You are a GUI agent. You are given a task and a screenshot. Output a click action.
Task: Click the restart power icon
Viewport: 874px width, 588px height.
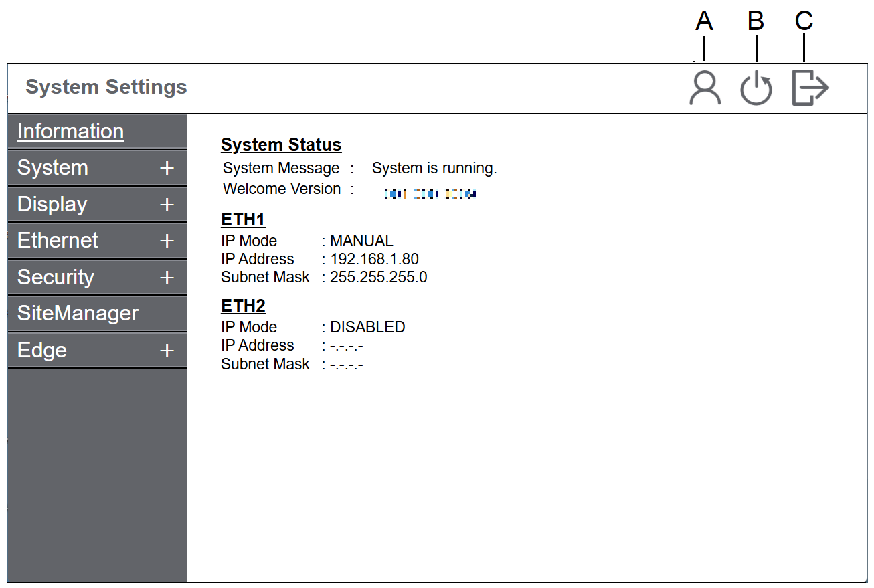(x=756, y=89)
